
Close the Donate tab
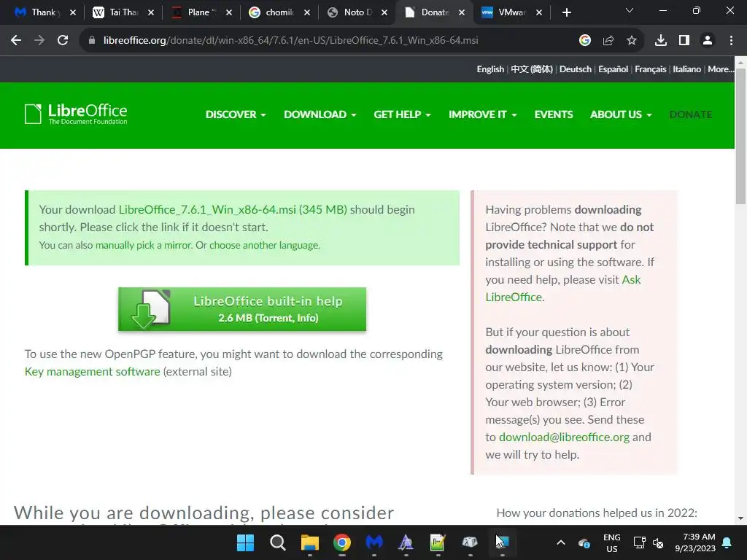point(462,12)
